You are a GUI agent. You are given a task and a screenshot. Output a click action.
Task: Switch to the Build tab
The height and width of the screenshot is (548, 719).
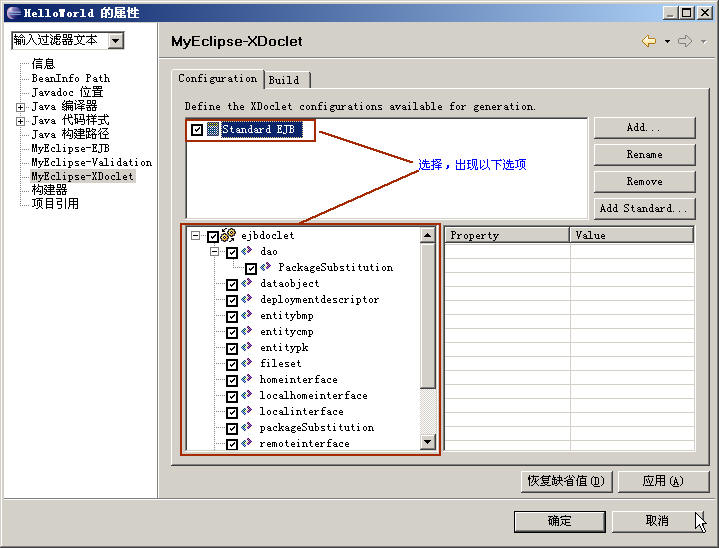[287, 80]
